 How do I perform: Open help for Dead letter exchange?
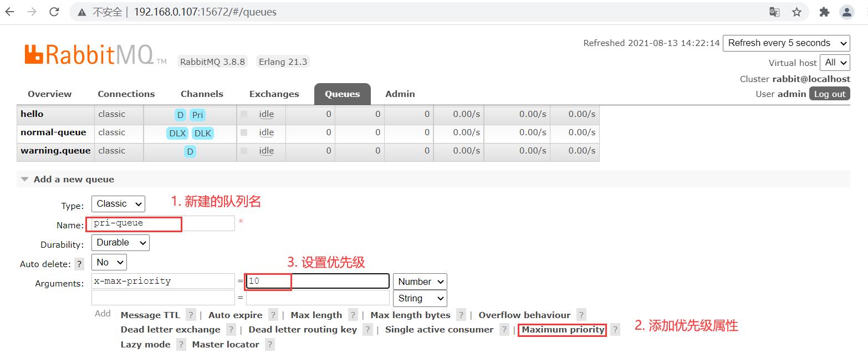[x=231, y=329]
